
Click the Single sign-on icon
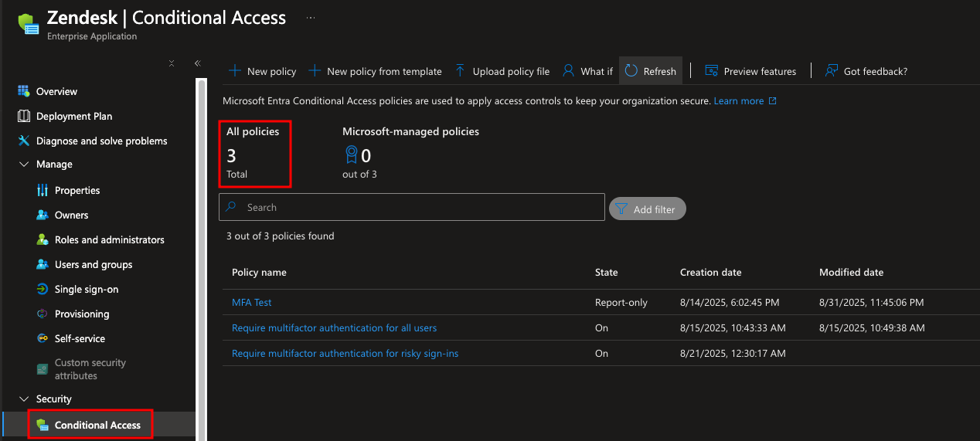coord(43,289)
